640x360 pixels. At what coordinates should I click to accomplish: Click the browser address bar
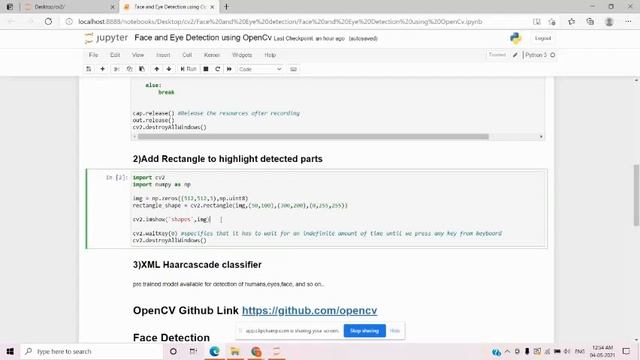280,22
